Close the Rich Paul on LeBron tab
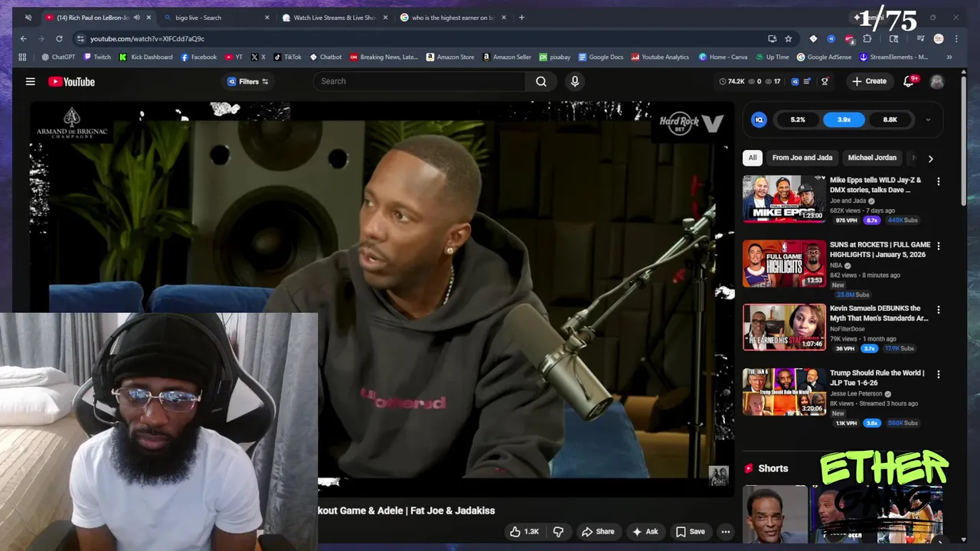This screenshot has width=980, height=551. coord(149,18)
